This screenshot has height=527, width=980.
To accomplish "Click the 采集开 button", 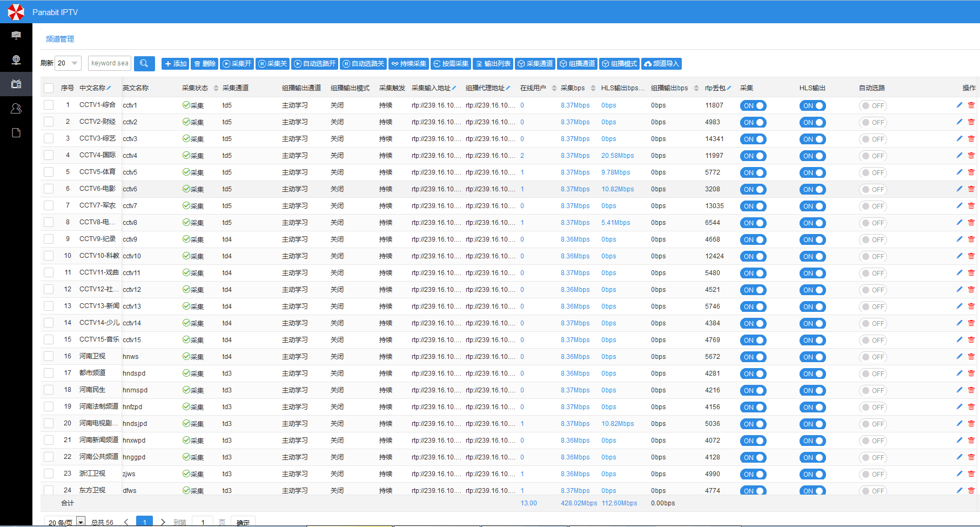I will pos(237,64).
